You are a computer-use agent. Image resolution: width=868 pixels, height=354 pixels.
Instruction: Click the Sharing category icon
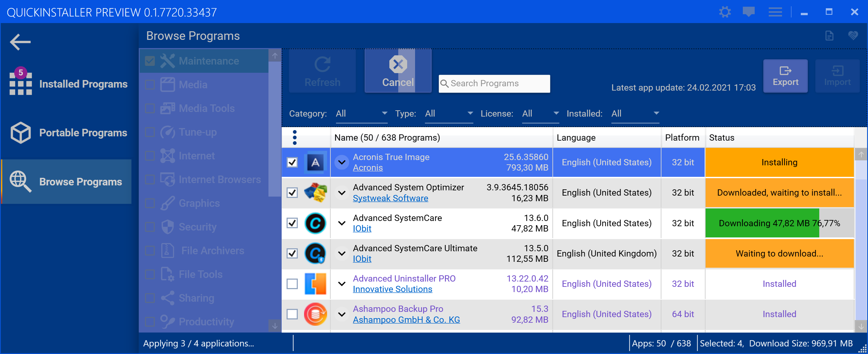(x=167, y=298)
